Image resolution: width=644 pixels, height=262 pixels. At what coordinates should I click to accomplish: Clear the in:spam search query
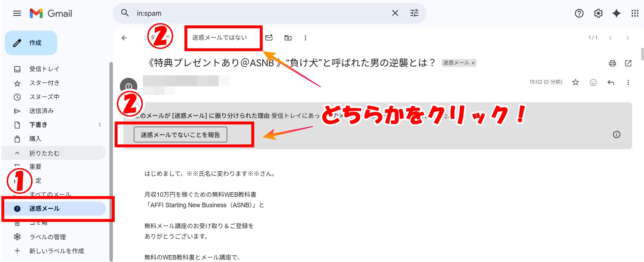click(395, 13)
